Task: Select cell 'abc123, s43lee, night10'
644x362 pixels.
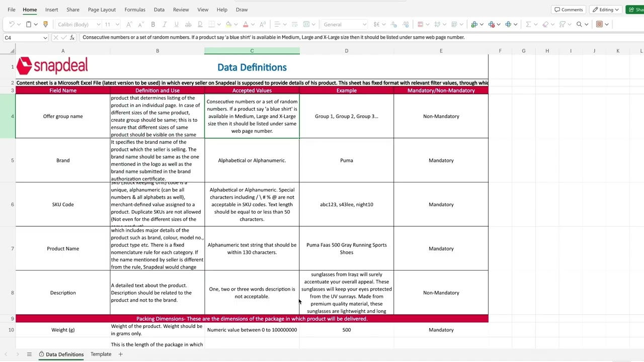Action: coord(346,204)
